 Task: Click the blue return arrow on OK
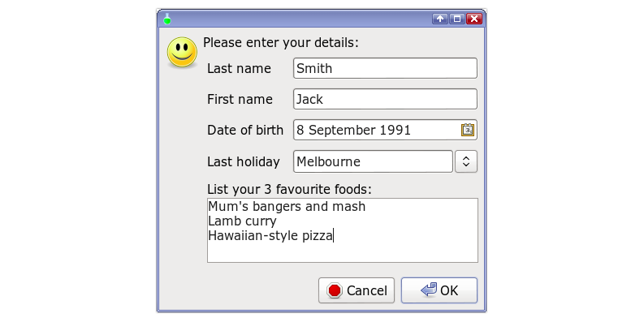coord(429,290)
